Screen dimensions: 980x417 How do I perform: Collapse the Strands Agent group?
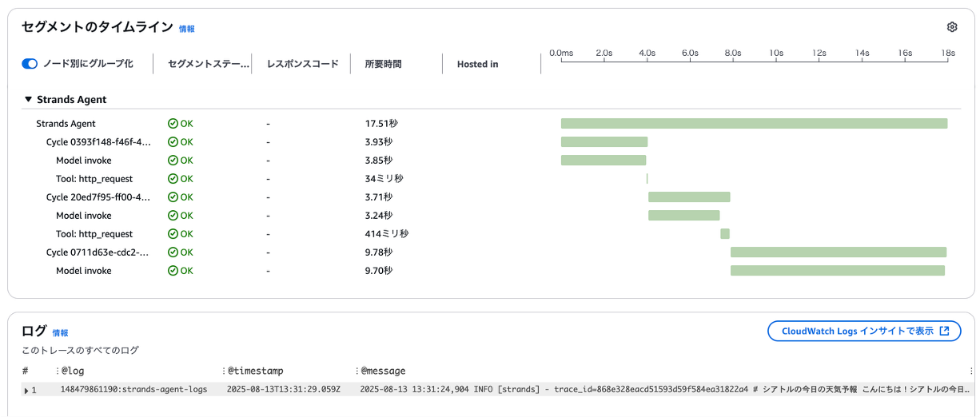pyautogui.click(x=29, y=100)
